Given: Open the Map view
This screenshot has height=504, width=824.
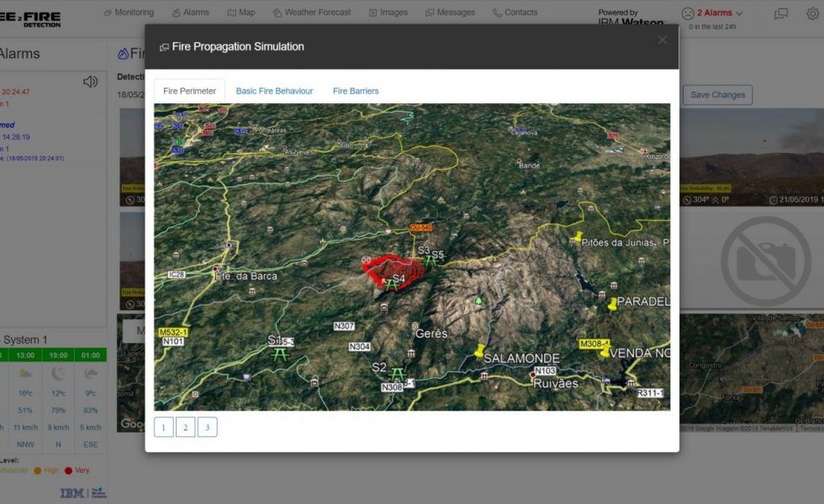Looking at the screenshot, I should [x=243, y=12].
